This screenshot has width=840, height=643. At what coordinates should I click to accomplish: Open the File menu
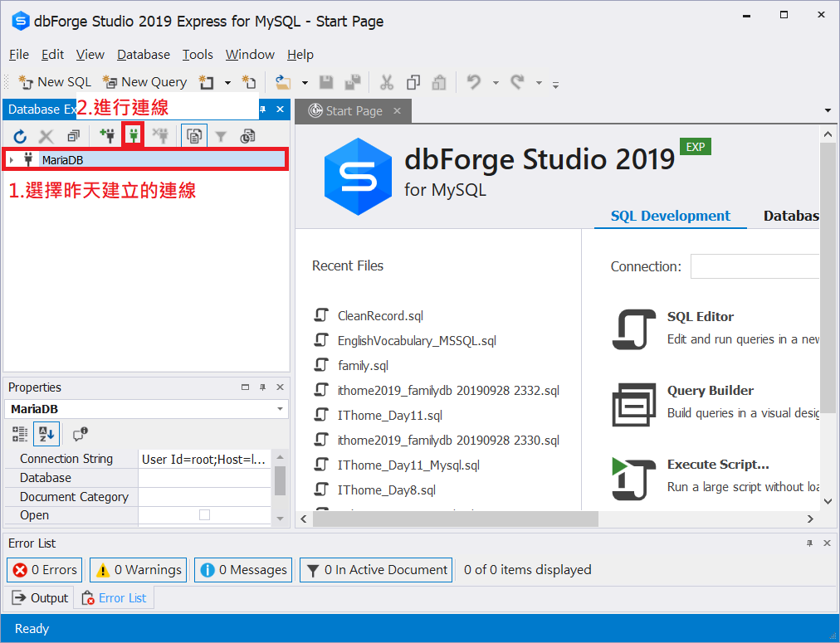(x=19, y=55)
